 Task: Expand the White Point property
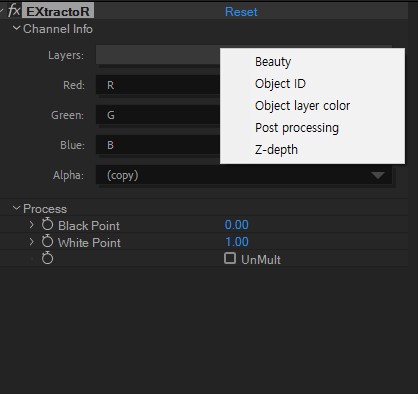tap(31, 242)
